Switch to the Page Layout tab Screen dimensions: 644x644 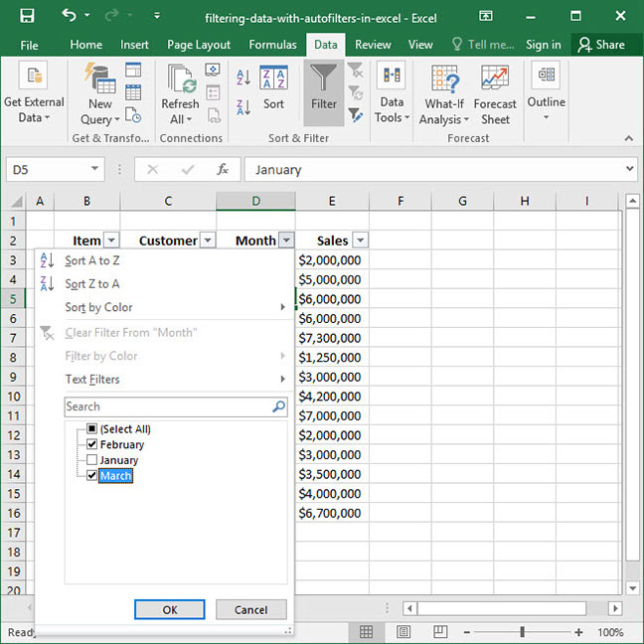pyautogui.click(x=199, y=45)
